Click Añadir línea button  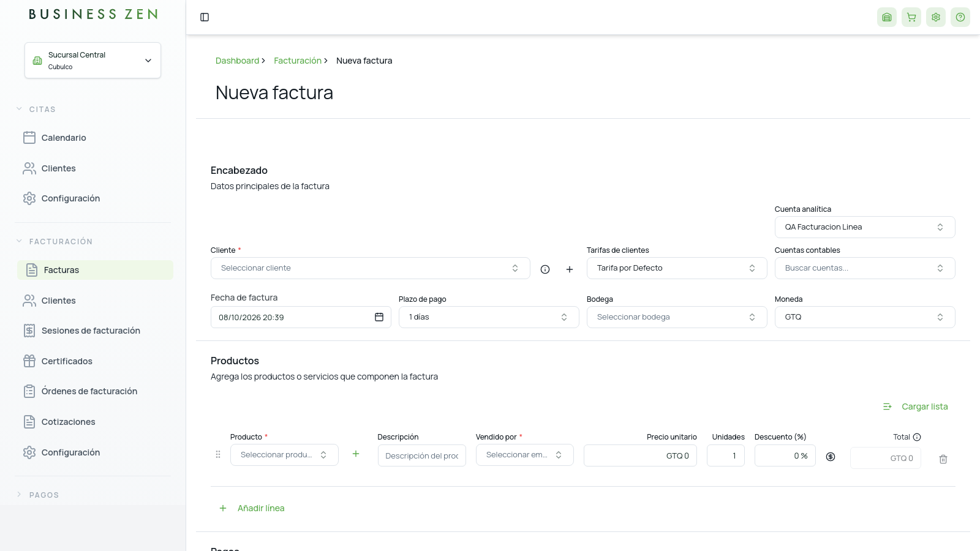(x=252, y=508)
